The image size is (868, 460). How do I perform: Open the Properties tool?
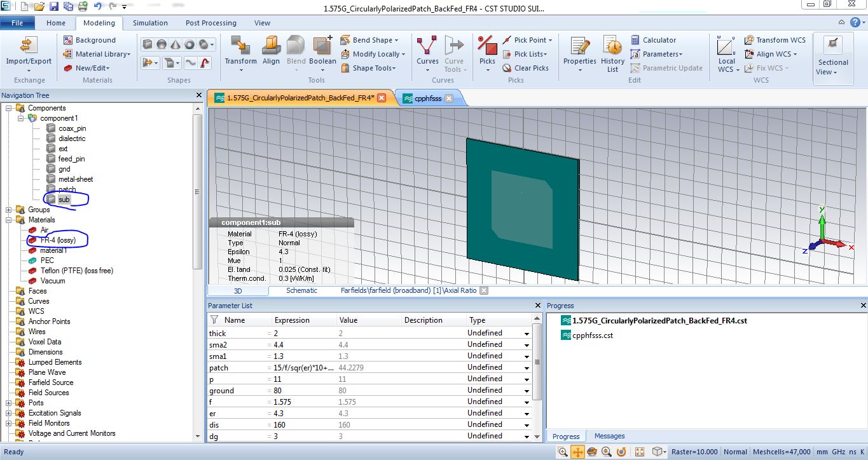pos(580,54)
